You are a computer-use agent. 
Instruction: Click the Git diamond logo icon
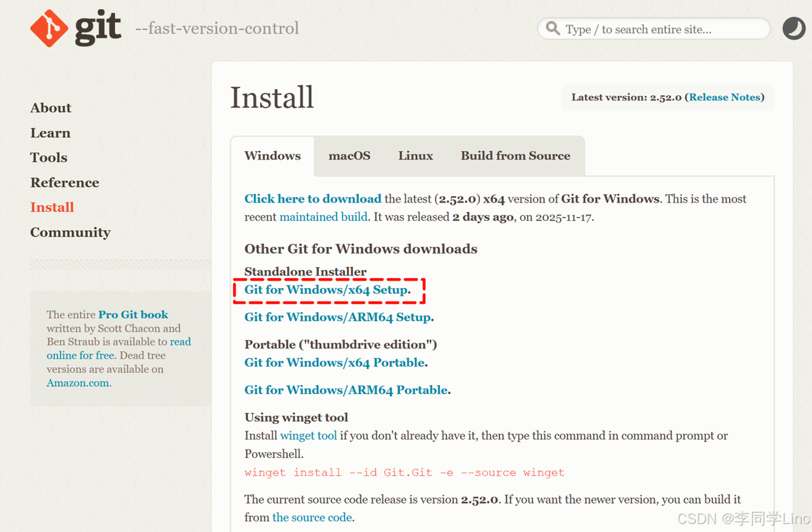click(x=49, y=28)
